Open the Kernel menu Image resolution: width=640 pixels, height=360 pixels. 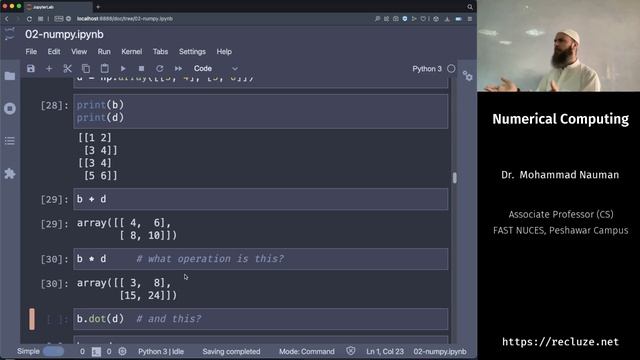coord(131,51)
